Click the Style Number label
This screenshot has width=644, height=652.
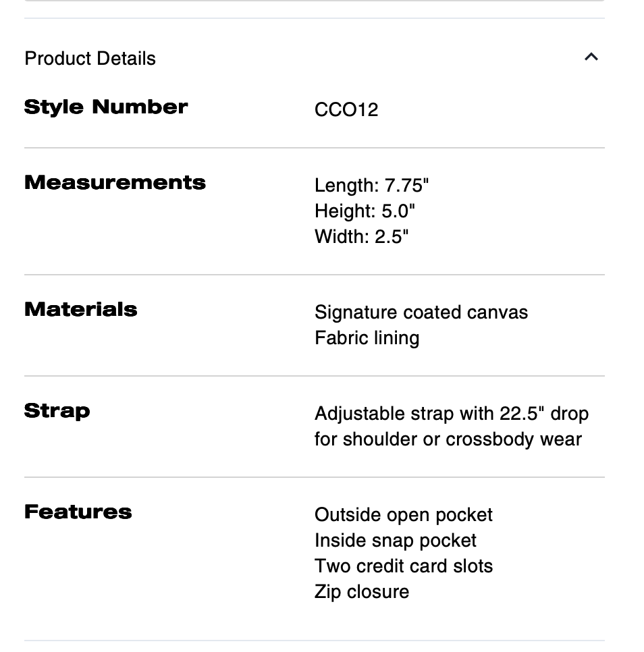pos(106,107)
